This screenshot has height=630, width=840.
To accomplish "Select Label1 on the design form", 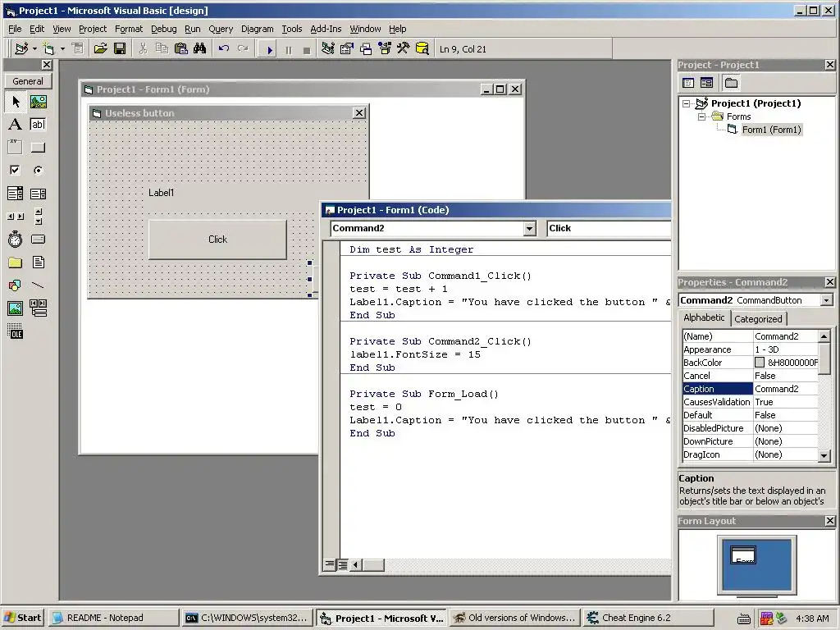I will [x=162, y=193].
